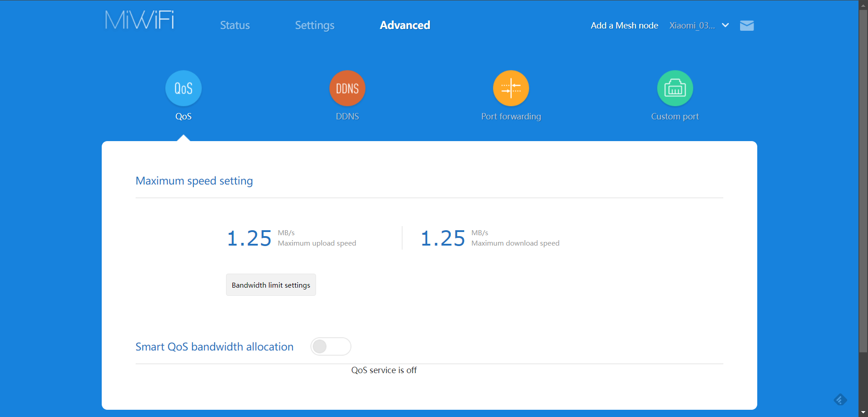Click the blue diamond icon at bottom right
Screen dimensions: 868x417
[840, 400]
